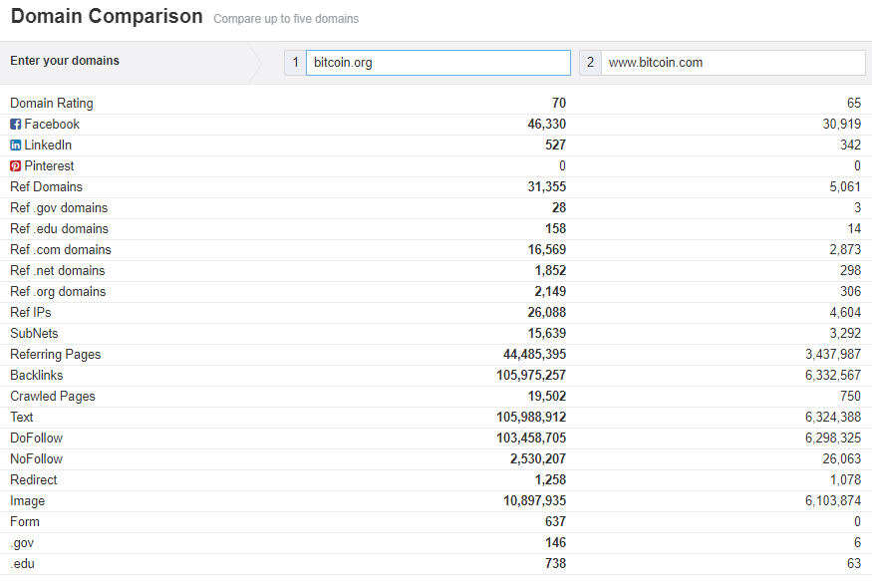
Task: Click the Ref .org value 2,149
Action: tap(550, 291)
